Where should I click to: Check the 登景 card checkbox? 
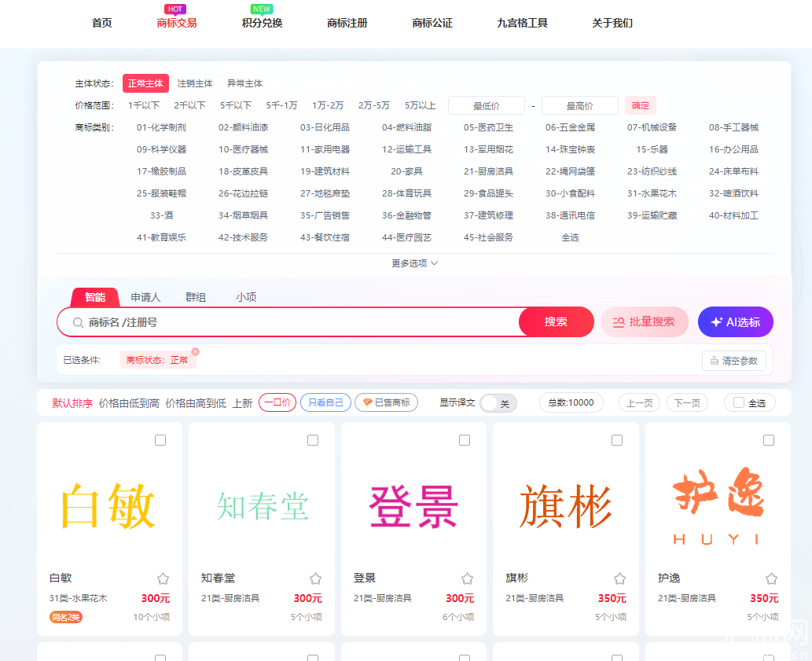point(465,440)
